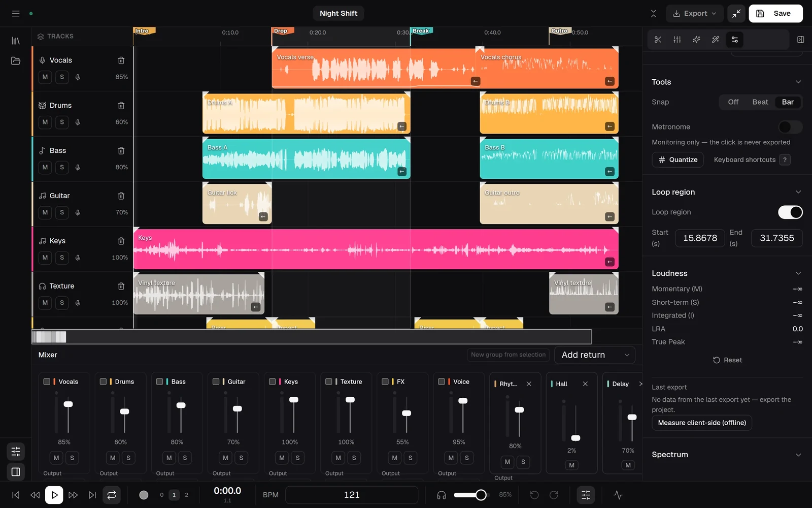This screenshot has height=508, width=812.
Task: Select the scissors split tool
Action: [658, 40]
